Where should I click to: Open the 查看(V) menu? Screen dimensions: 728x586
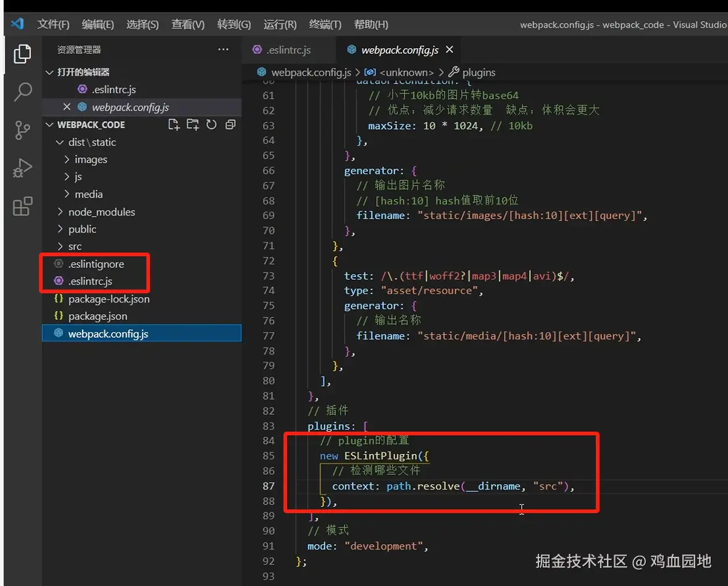pos(188,24)
